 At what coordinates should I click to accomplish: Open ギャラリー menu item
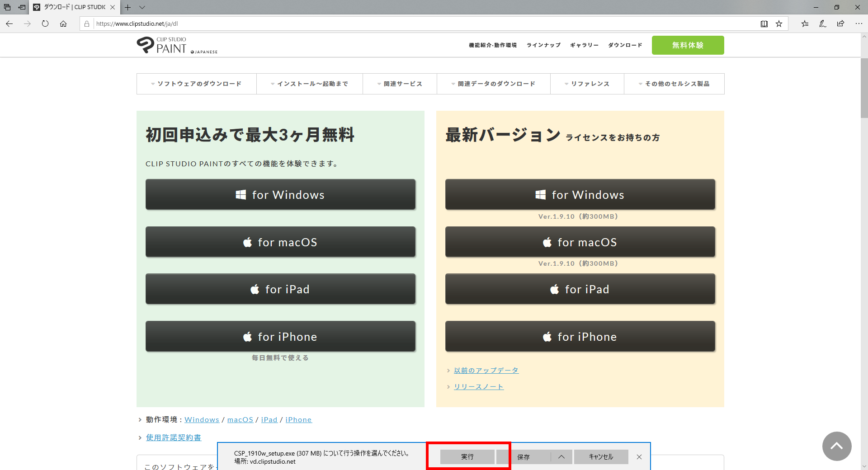(x=584, y=45)
